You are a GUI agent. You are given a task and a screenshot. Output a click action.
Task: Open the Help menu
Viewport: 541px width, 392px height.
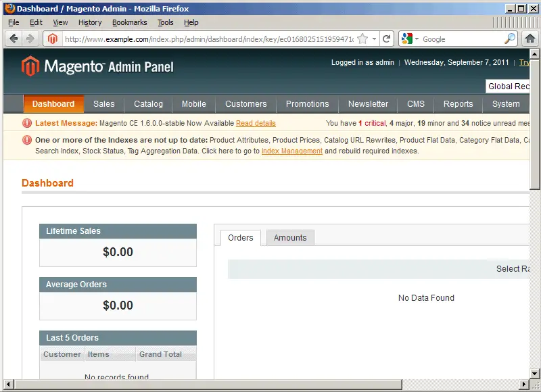click(x=191, y=22)
